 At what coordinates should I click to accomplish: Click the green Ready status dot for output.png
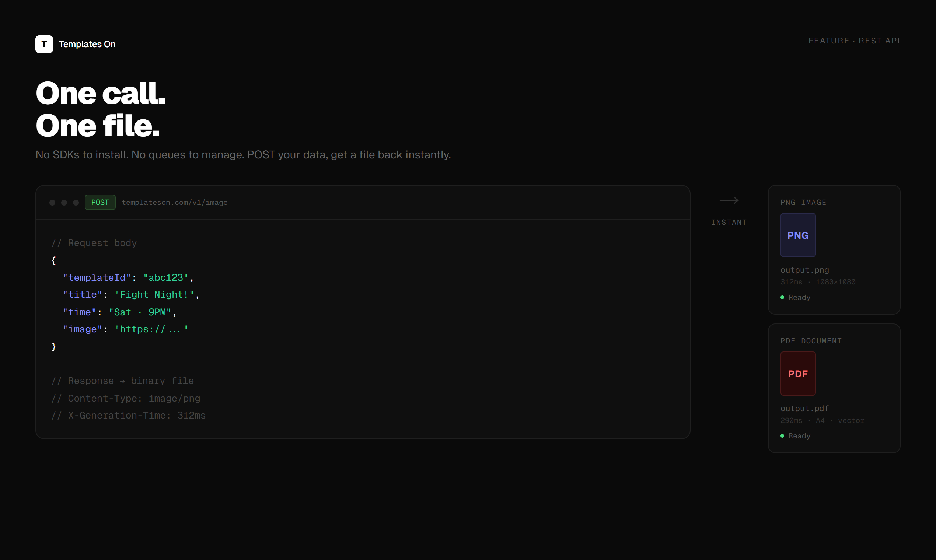(x=783, y=297)
